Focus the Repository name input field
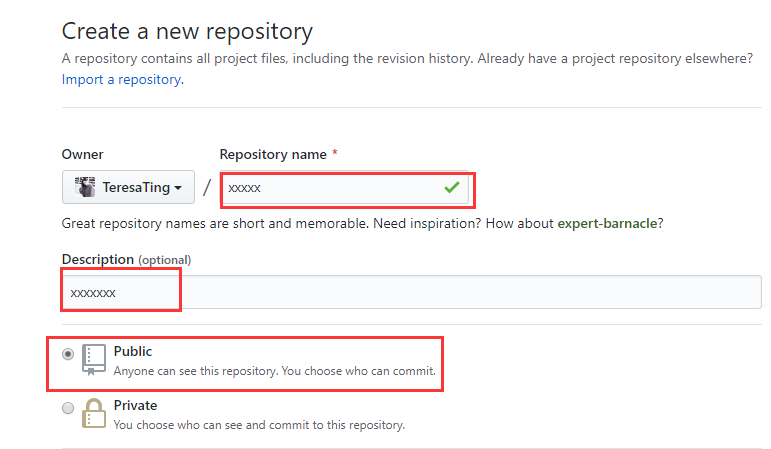771x449 pixels. pos(344,187)
